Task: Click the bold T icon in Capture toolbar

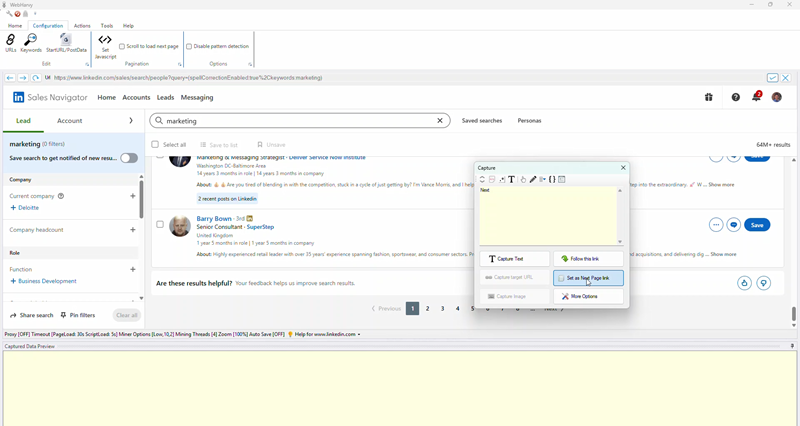Action: pyautogui.click(x=511, y=180)
